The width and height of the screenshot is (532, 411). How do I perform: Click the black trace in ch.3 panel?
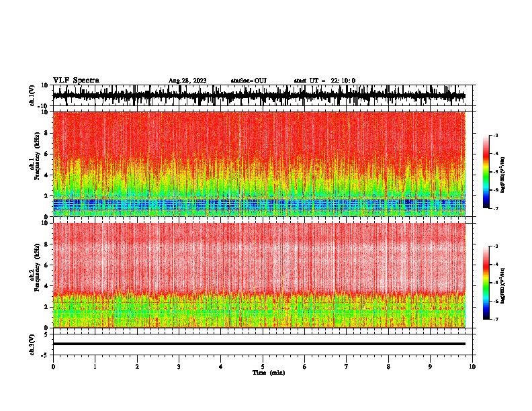[259, 344]
